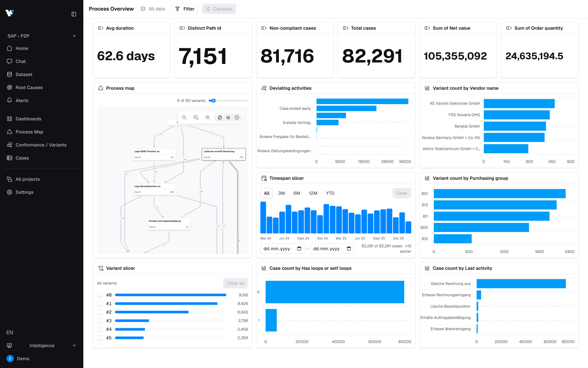Tick the checkbox for variant #1

[100, 303]
